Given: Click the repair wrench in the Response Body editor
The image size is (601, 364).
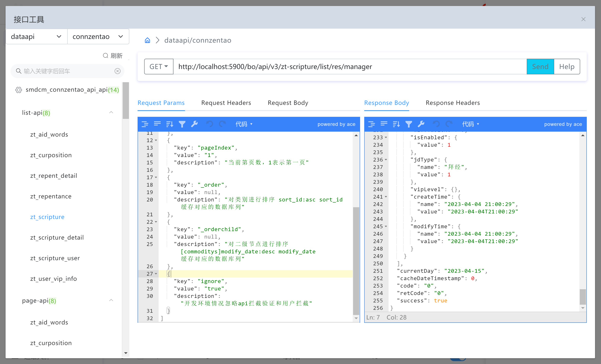Looking at the screenshot, I should [421, 124].
